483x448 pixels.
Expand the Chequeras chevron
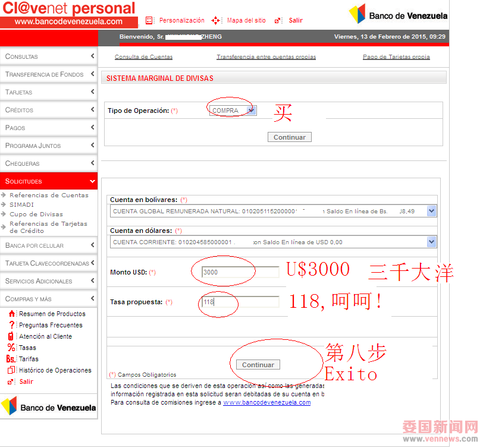click(92, 163)
